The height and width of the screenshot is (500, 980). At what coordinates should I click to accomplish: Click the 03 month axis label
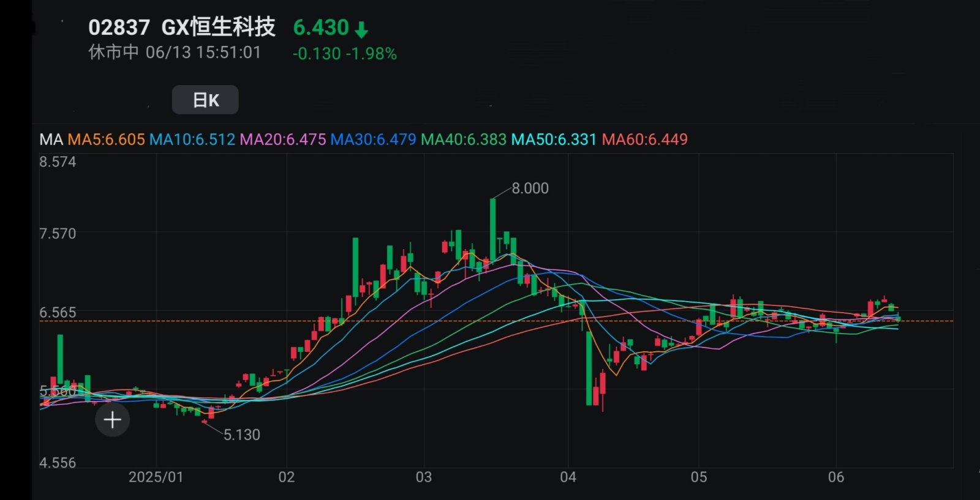(x=424, y=477)
